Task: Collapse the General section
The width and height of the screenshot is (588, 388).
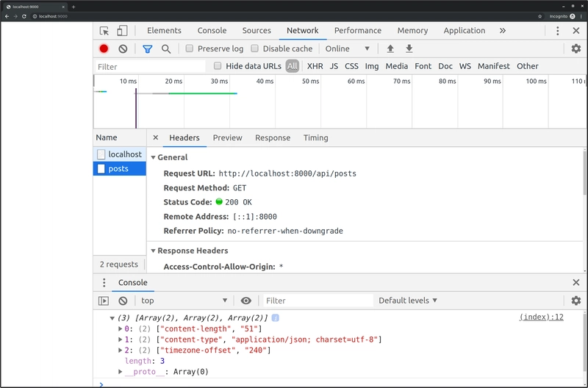Action: pyautogui.click(x=153, y=157)
